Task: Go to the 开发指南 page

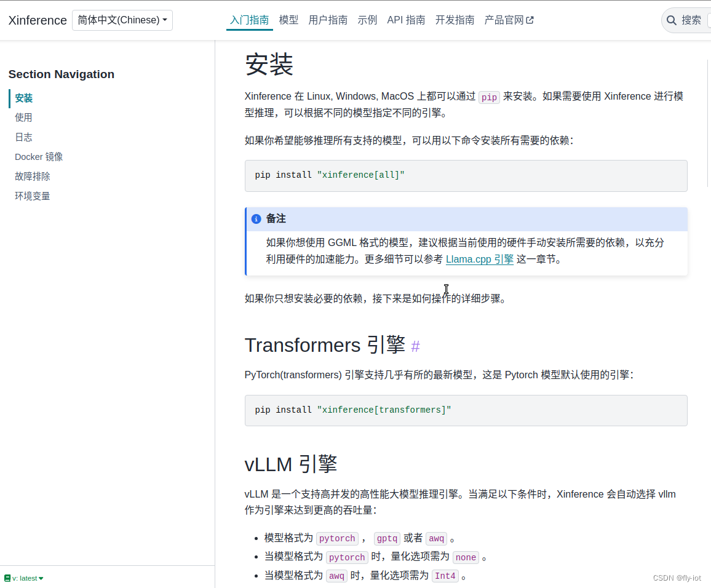Action: click(455, 20)
